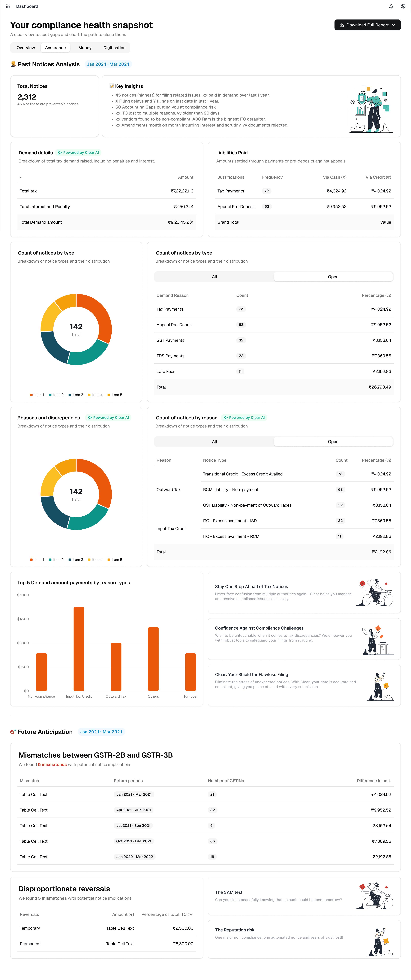The image size is (411, 980).
Task: Click Total Demand amount ₹9,23,45,231
Action: click(x=181, y=222)
